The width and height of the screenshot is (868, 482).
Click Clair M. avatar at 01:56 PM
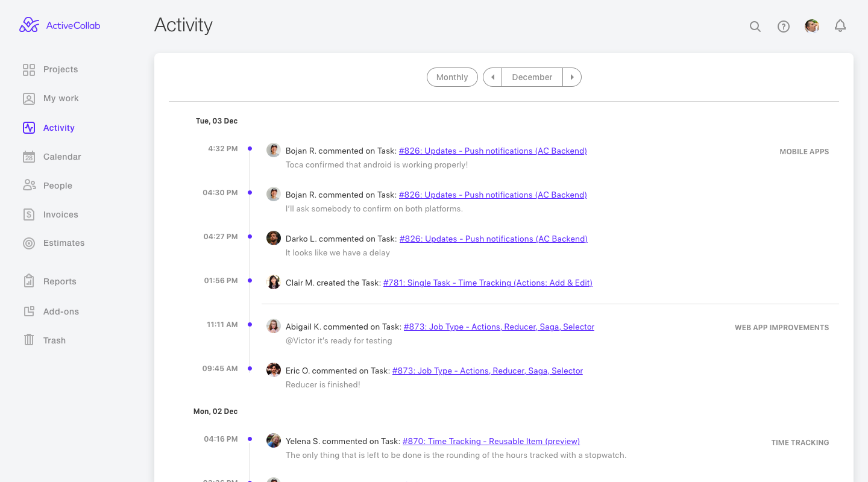[274, 282]
